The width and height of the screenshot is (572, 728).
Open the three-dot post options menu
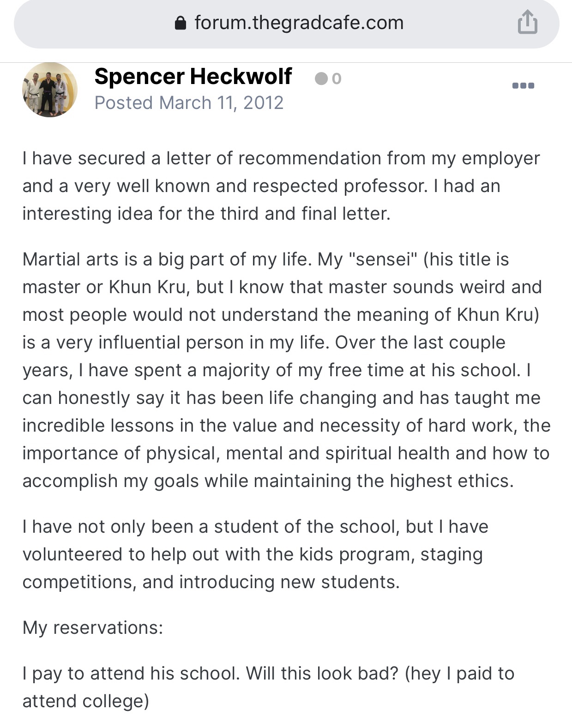(523, 85)
